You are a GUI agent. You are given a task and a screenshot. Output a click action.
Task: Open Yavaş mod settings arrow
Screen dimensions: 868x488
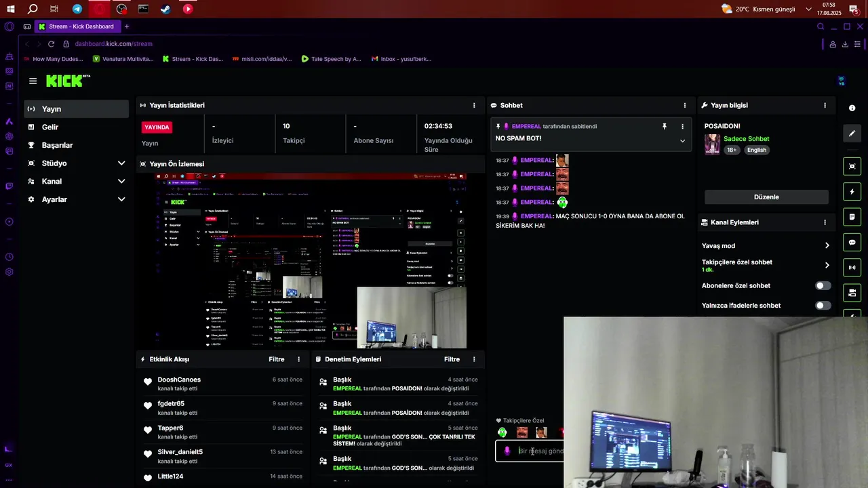[827, 245]
